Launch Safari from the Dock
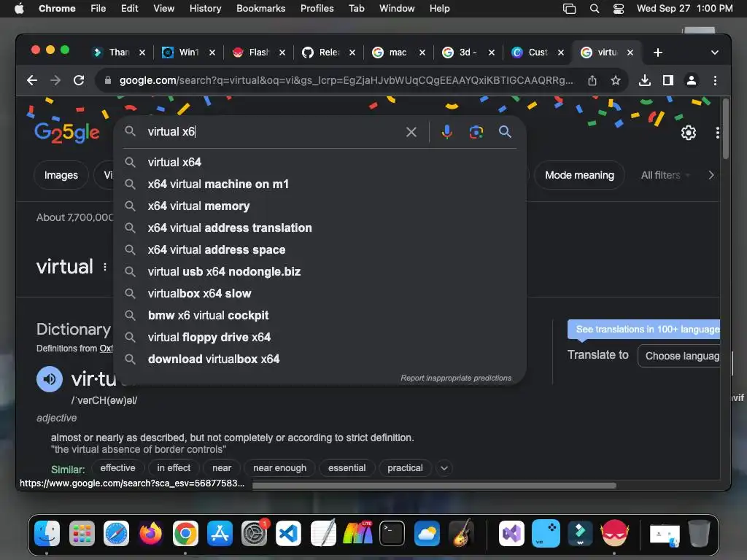 [116, 533]
